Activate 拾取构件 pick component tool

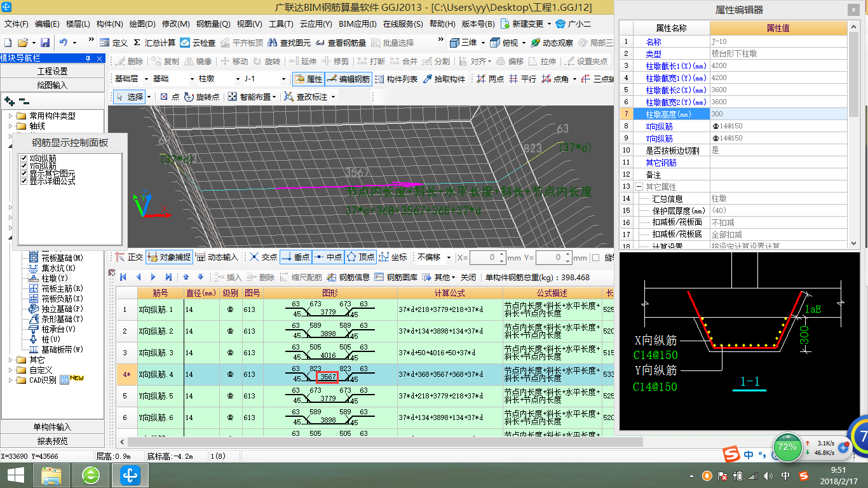pos(444,79)
